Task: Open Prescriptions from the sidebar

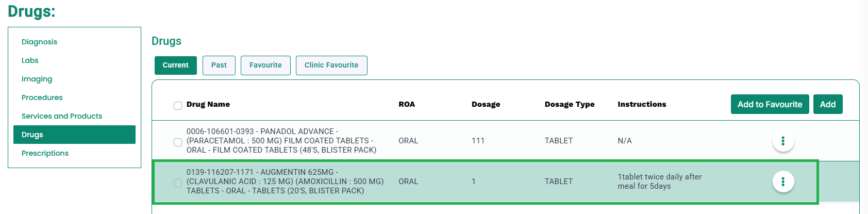Action: tap(45, 153)
